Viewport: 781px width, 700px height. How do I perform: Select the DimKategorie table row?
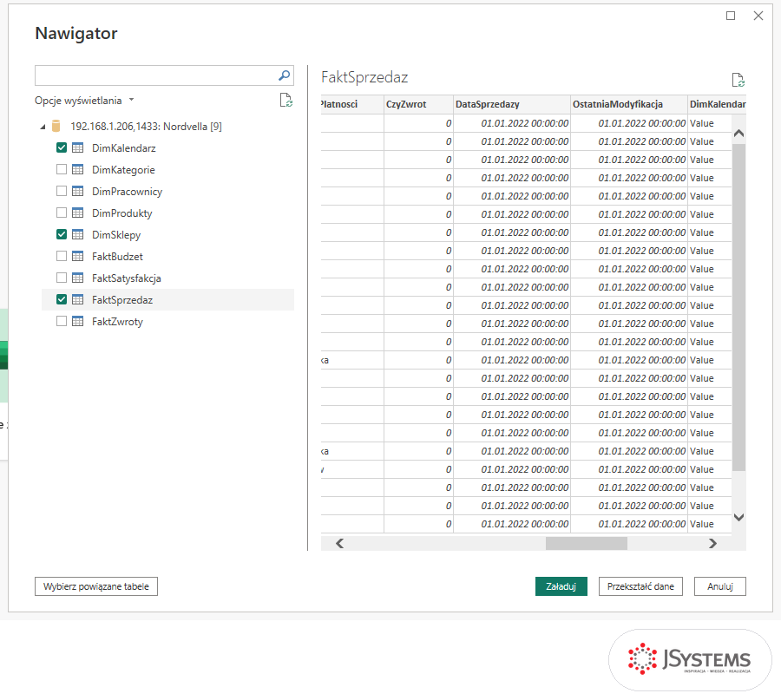167,170
